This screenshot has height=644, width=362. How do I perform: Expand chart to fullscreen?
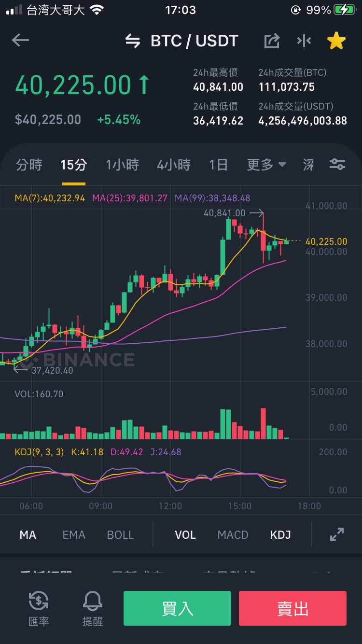(x=336, y=534)
